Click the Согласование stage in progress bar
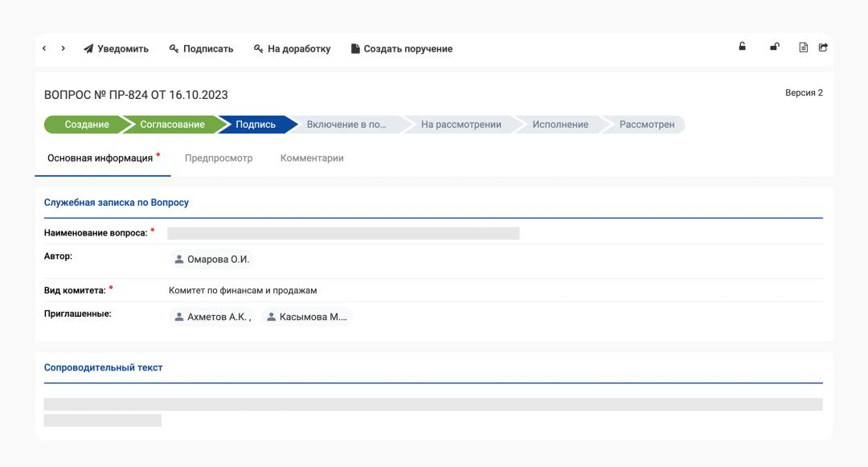The width and height of the screenshot is (868, 467). pos(172,125)
